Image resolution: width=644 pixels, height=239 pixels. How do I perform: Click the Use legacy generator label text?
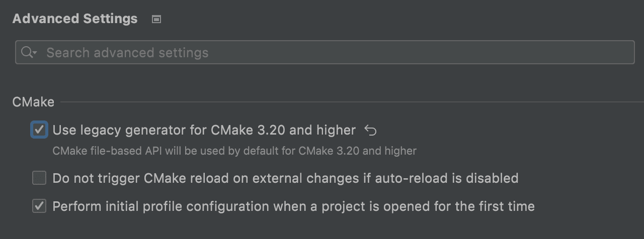tap(204, 131)
